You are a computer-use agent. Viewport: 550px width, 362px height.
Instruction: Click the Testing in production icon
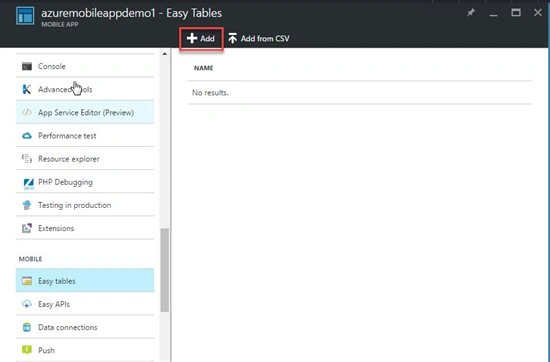tap(27, 205)
